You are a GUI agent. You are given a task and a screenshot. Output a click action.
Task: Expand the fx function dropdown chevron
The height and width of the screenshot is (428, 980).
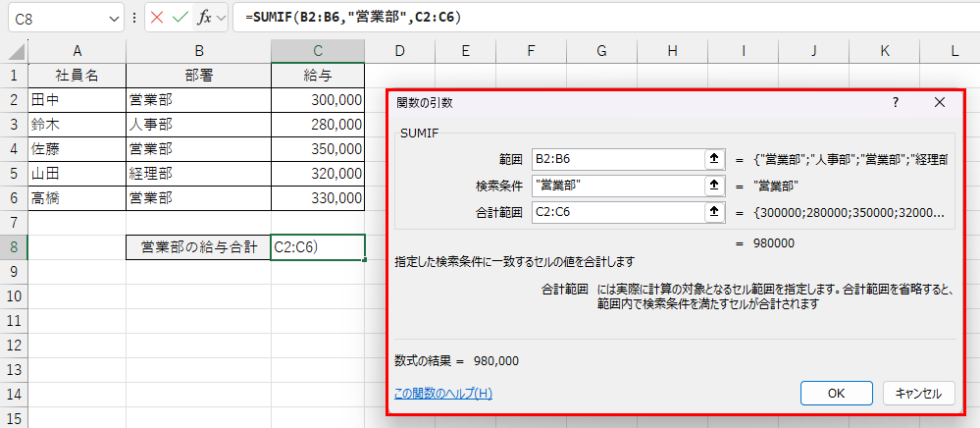[x=222, y=18]
